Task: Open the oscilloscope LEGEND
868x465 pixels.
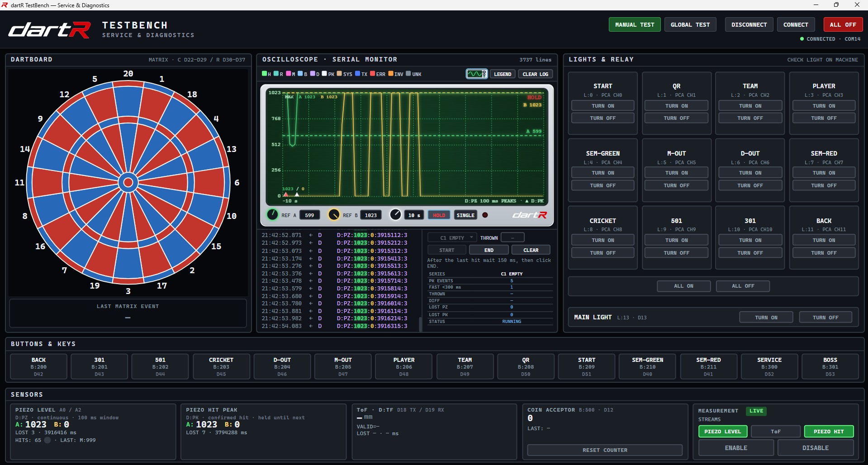Action: [503, 74]
